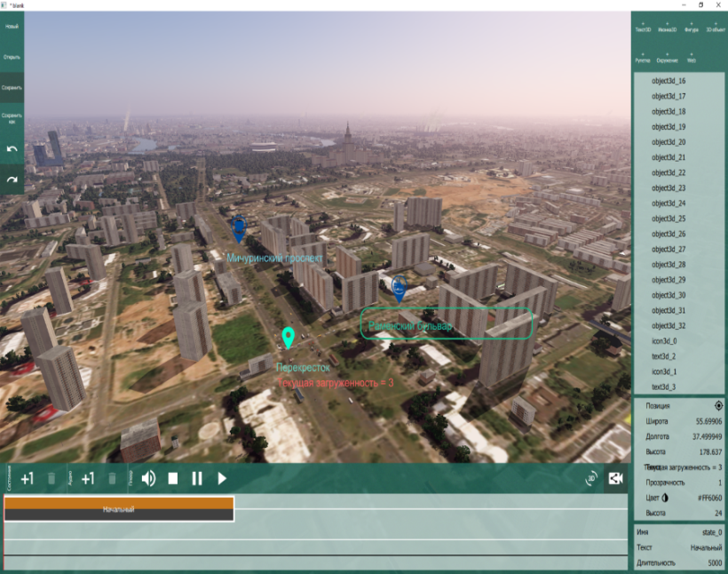Click the Длительность value field 5000
Viewport: 728px width, 574px height.
[709, 562]
